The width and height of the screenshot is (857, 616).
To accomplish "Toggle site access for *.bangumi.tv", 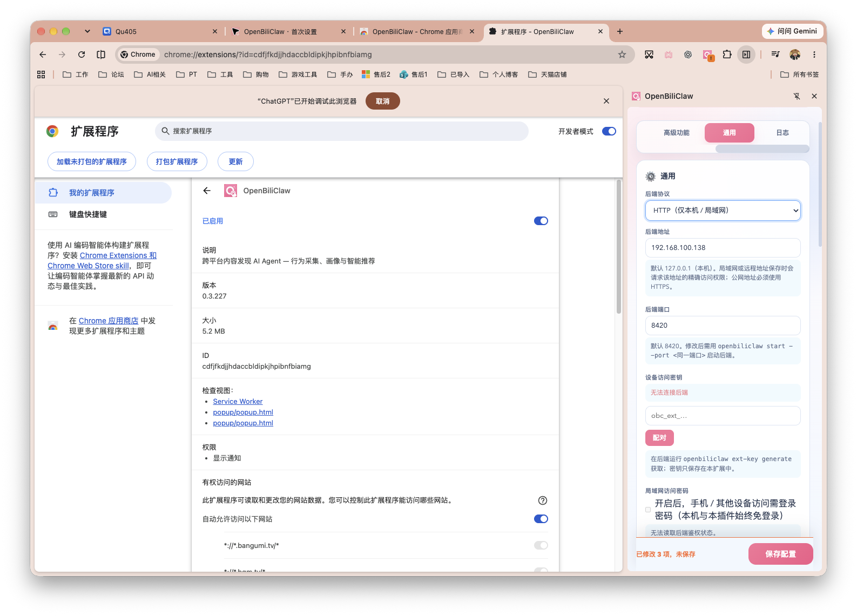I will point(541,545).
